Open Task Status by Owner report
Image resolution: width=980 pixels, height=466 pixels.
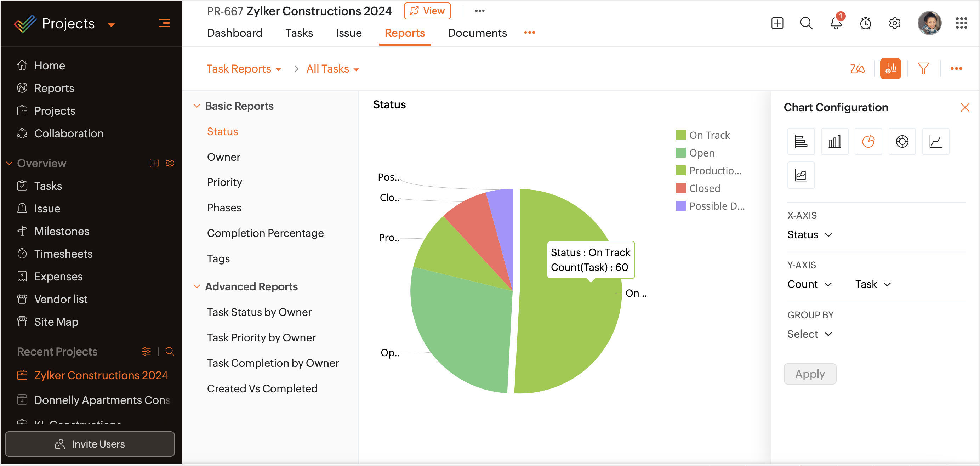coord(259,312)
